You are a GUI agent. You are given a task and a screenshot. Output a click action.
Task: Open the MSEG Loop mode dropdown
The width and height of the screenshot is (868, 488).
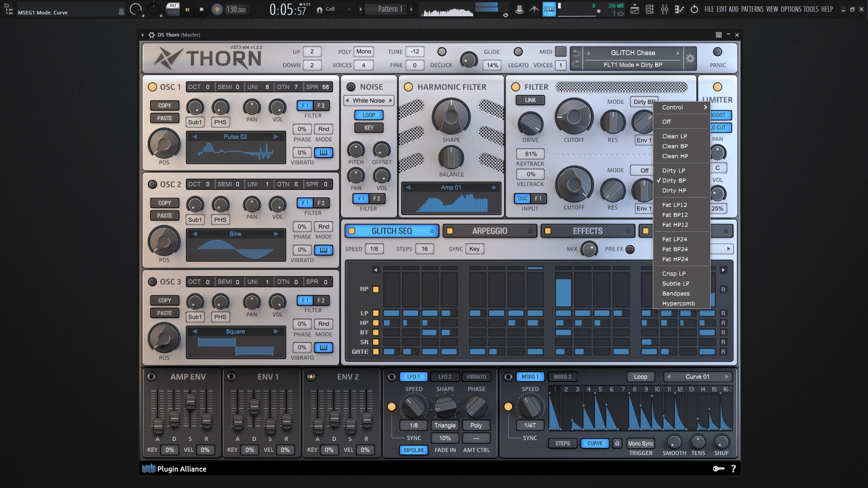tap(640, 376)
